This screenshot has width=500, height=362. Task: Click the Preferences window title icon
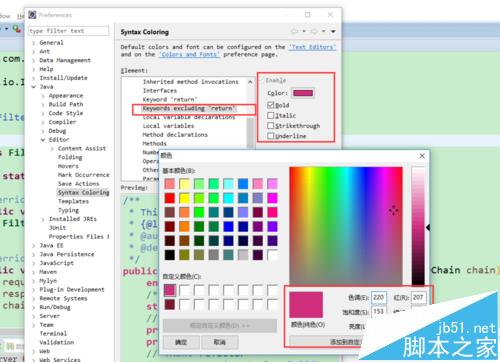(x=32, y=15)
